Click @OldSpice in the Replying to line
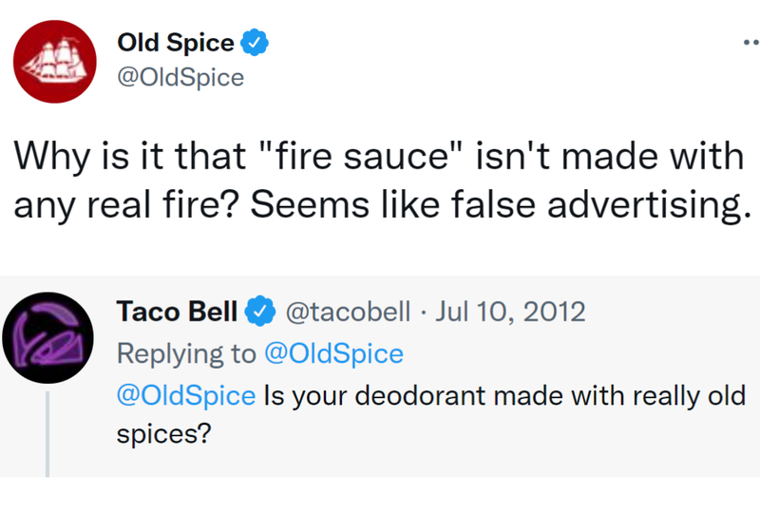Image resolution: width=760 pixels, height=532 pixels. 334,353
